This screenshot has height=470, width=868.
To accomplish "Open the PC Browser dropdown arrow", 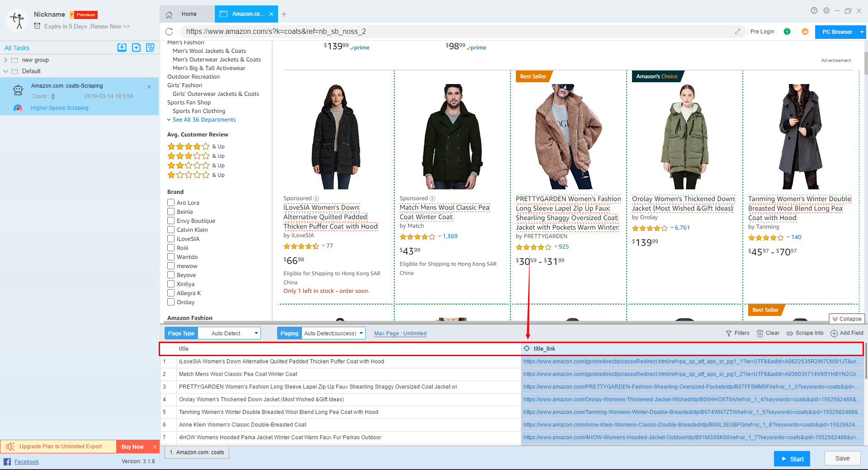I will coord(862,32).
